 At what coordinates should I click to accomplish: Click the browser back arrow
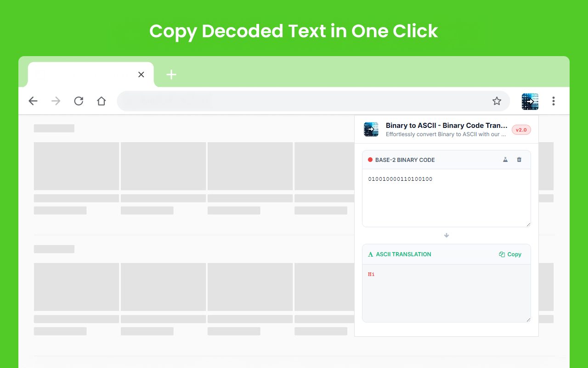click(x=33, y=101)
